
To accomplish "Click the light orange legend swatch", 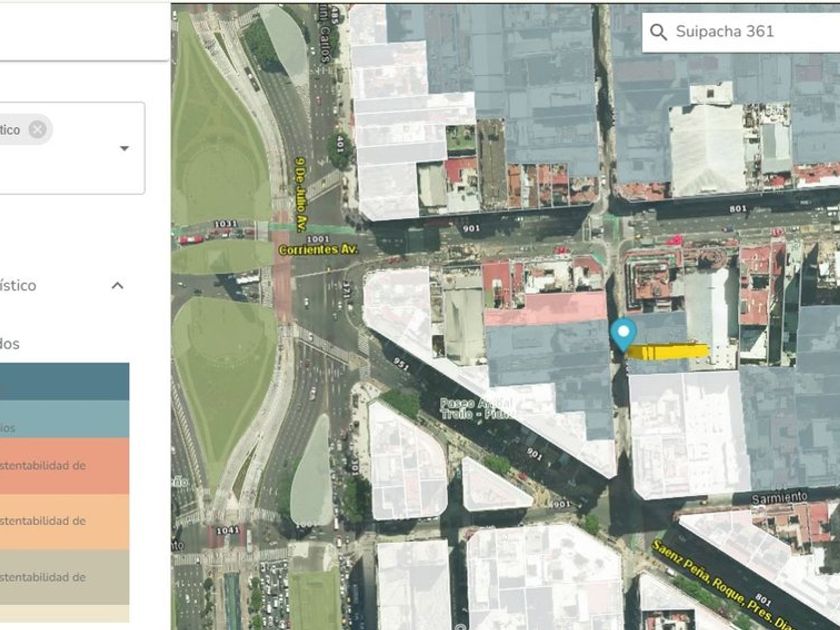I will [64, 522].
